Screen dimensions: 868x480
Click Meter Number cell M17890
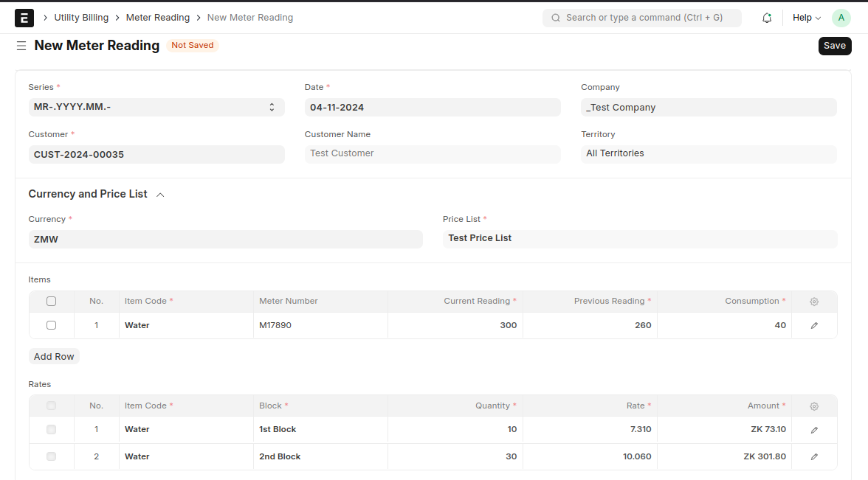pos(320,325)
